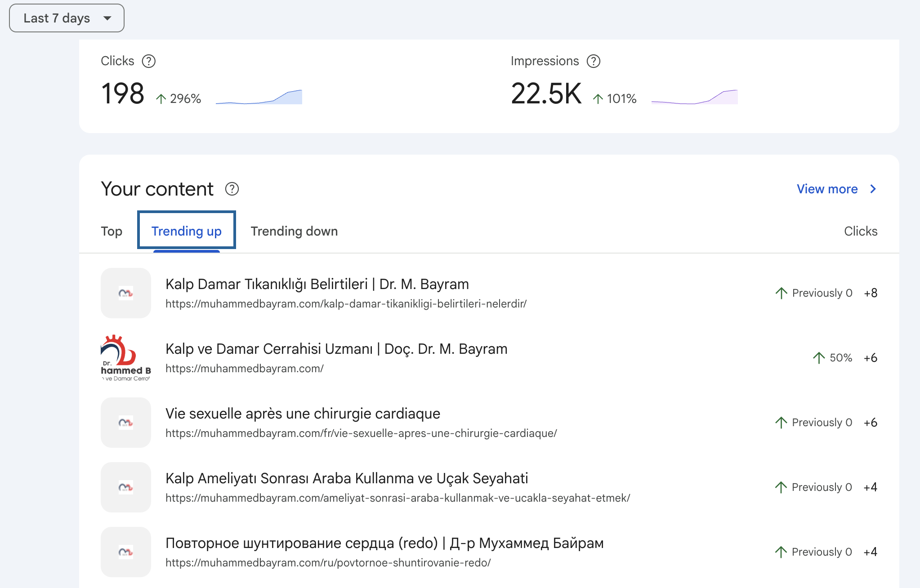Viewport: 920px width, 588px height.
Task: Click the kalp-damar-tikanikligi-belirtileri-nelerdir URL
Action: pos(346,304)
